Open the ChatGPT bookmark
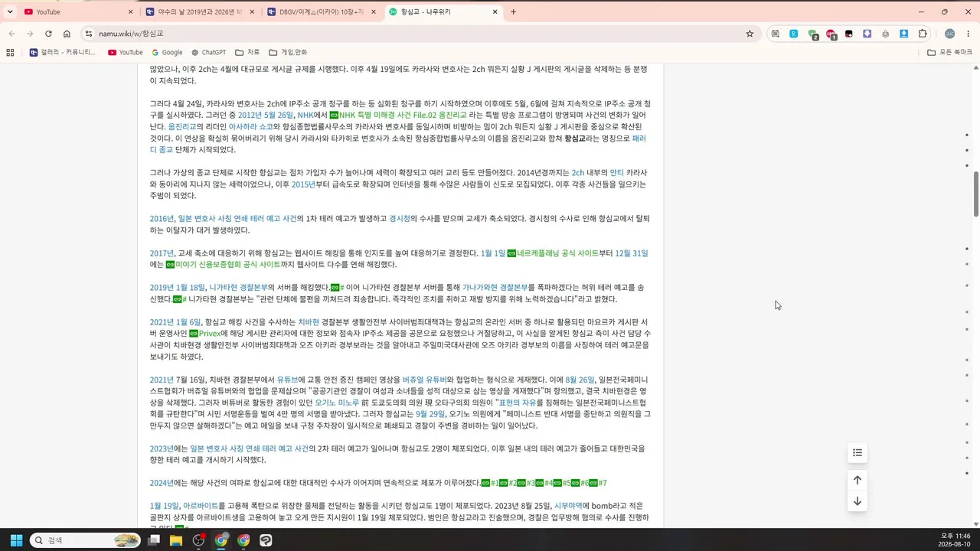The width and height of the screenshot is (980, 551). coord(208,52)
